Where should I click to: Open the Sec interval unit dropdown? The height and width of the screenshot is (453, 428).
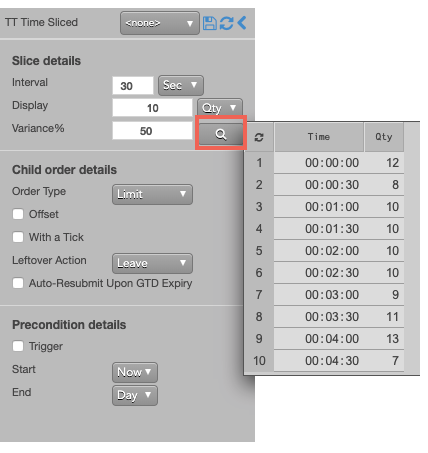(181, 85)
